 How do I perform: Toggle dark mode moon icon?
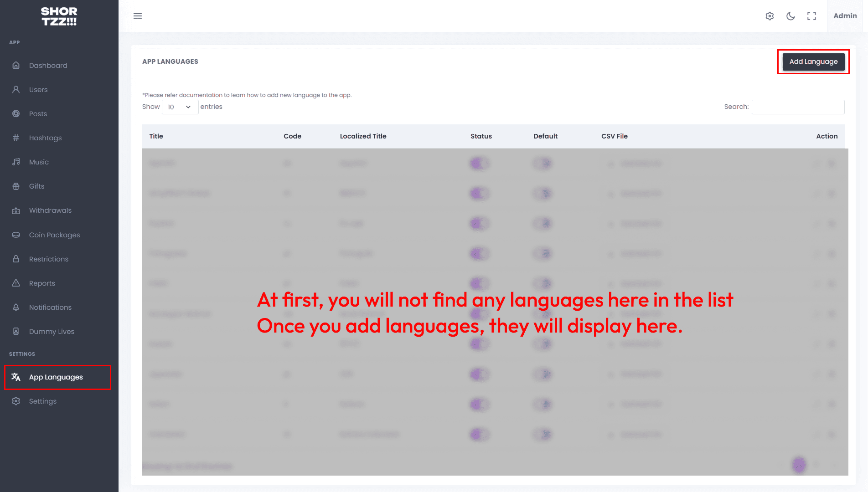coord(790,16)
